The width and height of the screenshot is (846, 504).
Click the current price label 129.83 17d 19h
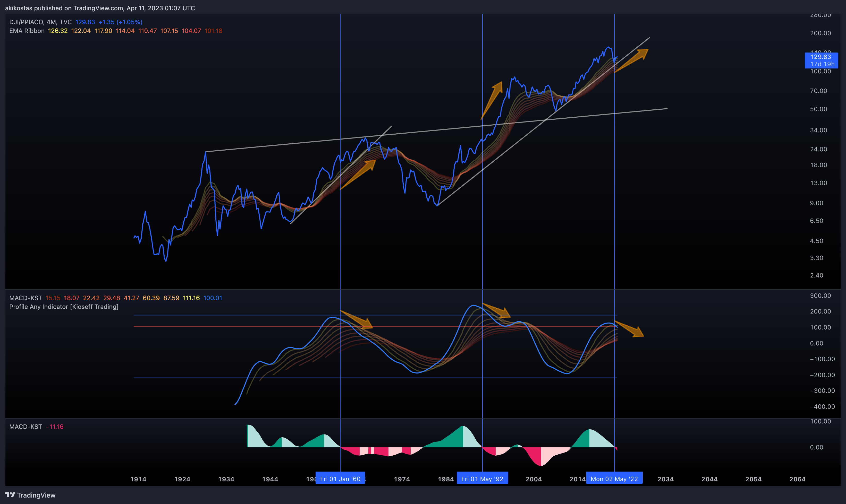click(x=821, y=60)
